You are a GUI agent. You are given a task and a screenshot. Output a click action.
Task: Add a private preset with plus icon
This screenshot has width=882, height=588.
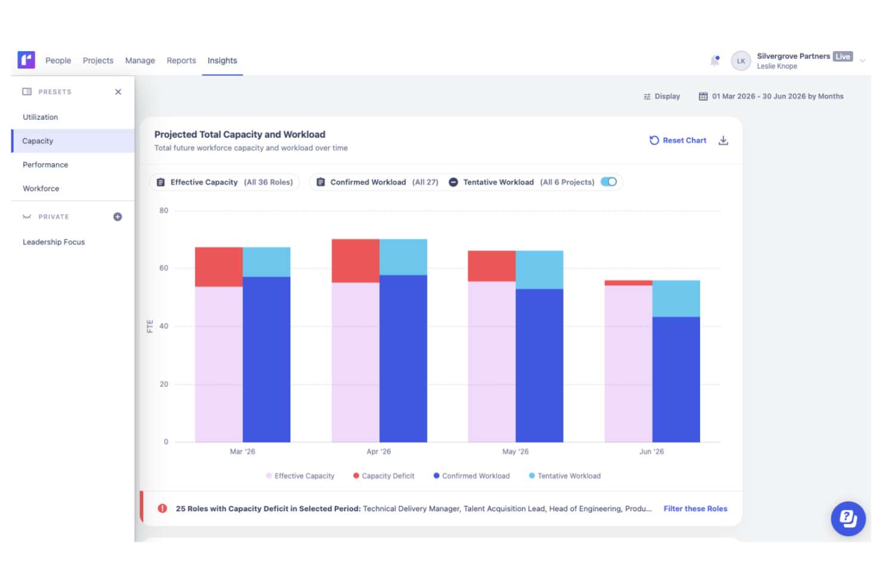[117, 217]
